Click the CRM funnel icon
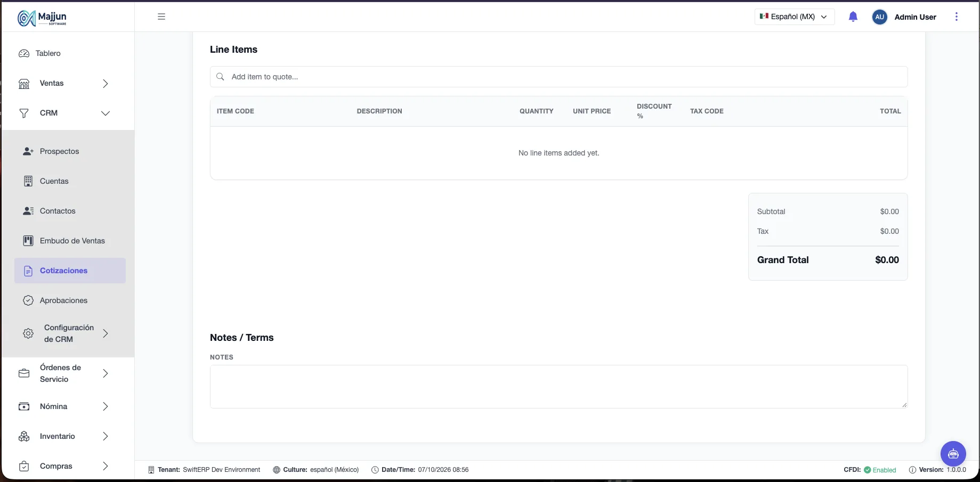Viewport: 980px width, 482px height. click(24, 113)
